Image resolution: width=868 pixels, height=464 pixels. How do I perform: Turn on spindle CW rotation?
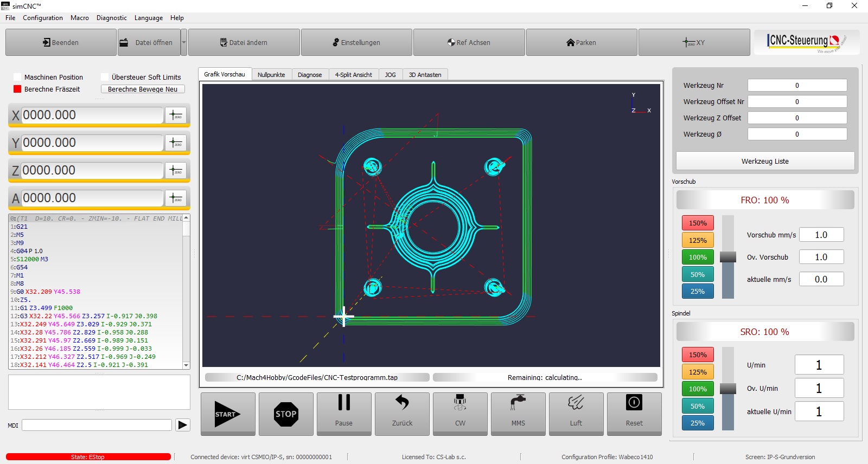point(460,414)
